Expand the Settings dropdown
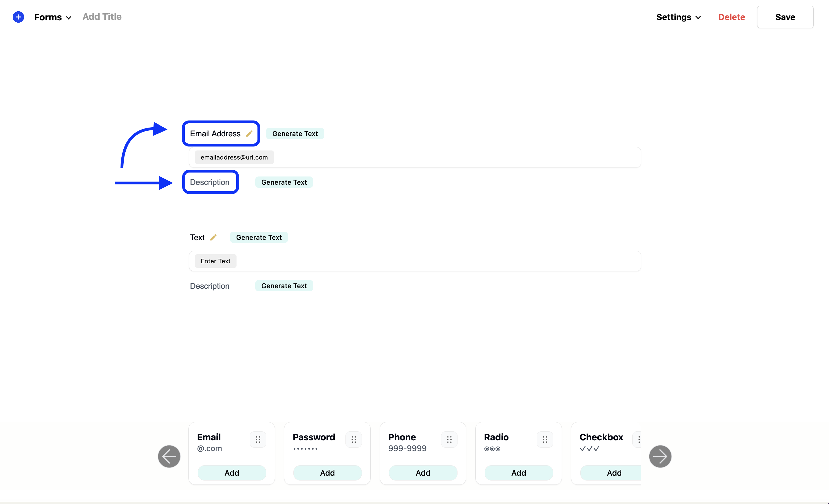The height and width of the screenshot is (504, 829). tap(678, 17)
